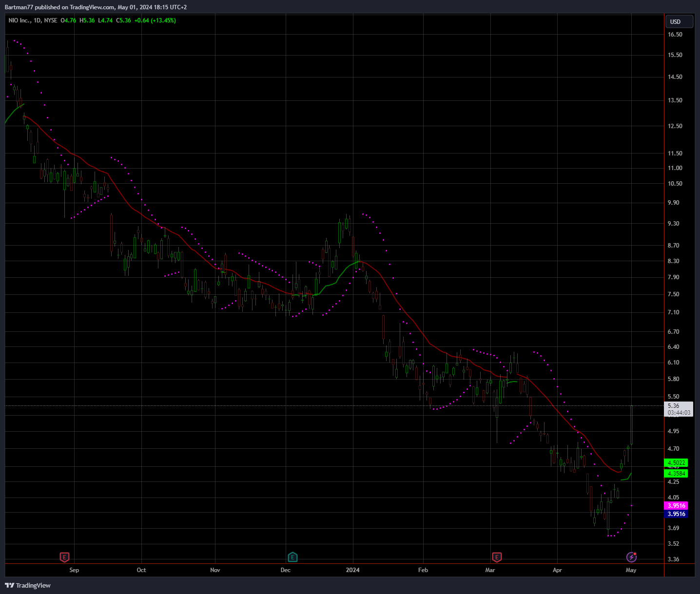Click the purple lightning event icon near May
Viewport: 700px width, 594px height.
pyautogui.click(x=631, y=556)
